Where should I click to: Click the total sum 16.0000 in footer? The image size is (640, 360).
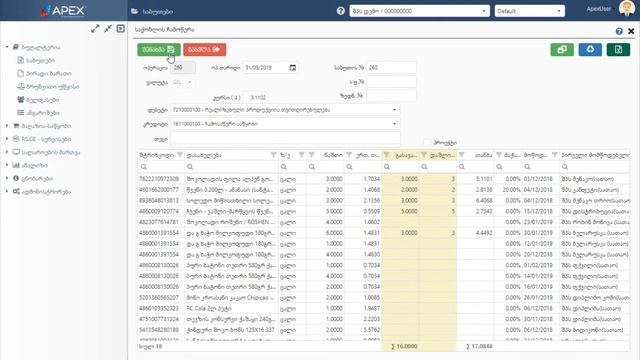click(x=404, y=347)
